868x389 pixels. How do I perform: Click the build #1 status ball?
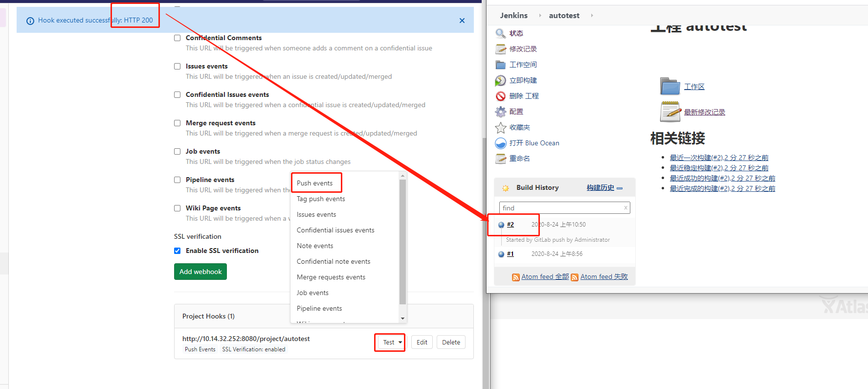click(501, 254)
